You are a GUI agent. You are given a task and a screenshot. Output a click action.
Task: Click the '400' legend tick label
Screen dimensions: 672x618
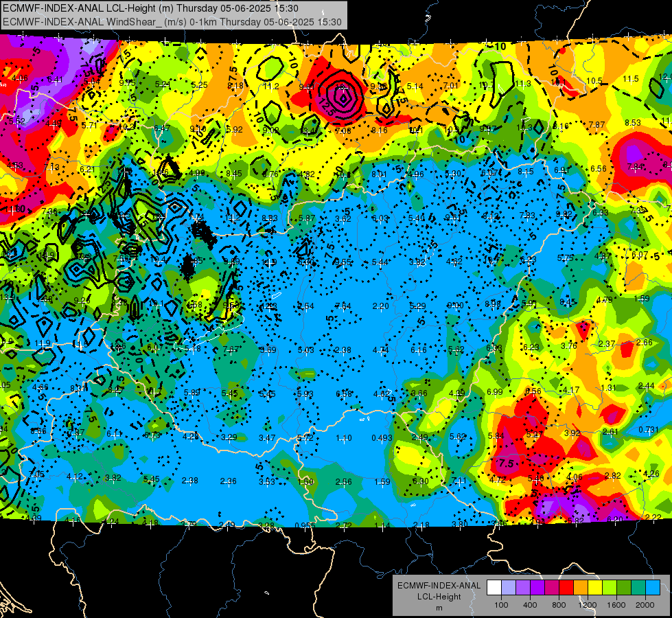coord(530,605)
